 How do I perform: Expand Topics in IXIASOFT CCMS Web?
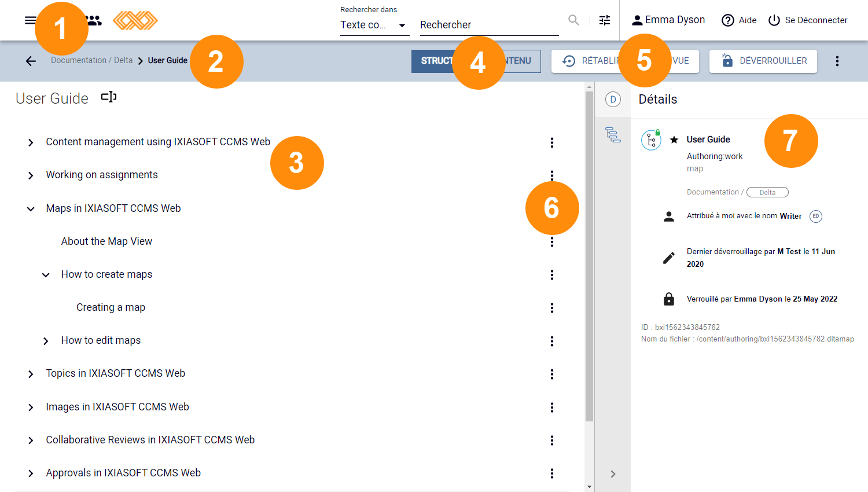pyautogui.click(x=31, y=374)
